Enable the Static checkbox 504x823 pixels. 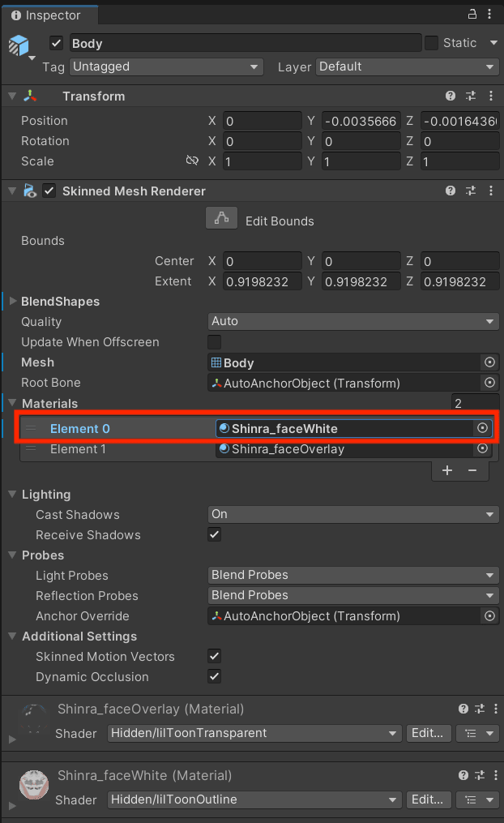click(431, 43)
